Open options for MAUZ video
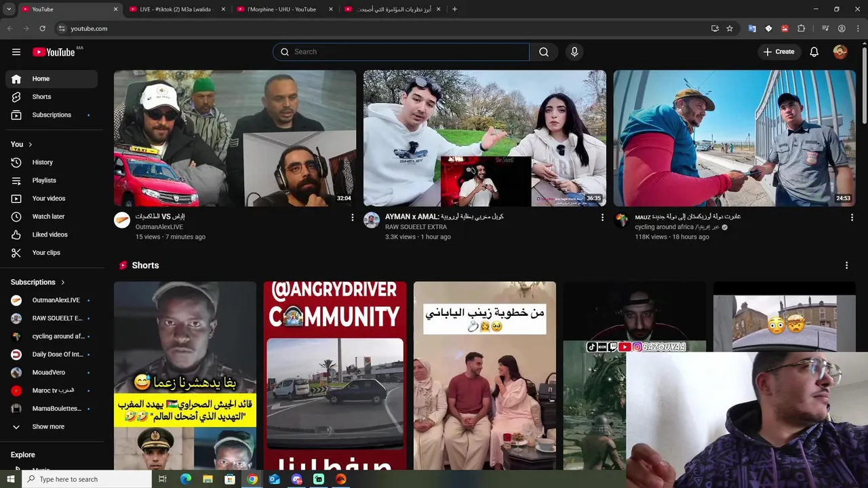The image size is (868, 488). pyautogui.click(x=852, y=218)
